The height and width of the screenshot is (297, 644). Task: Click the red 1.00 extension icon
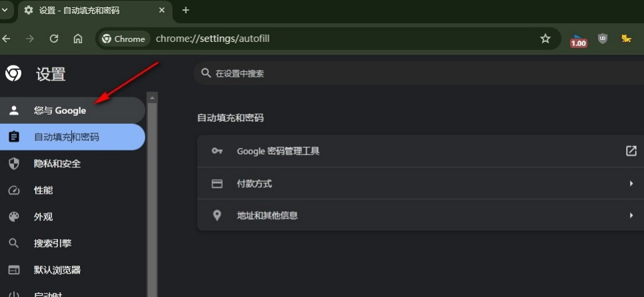pos(578,41)
